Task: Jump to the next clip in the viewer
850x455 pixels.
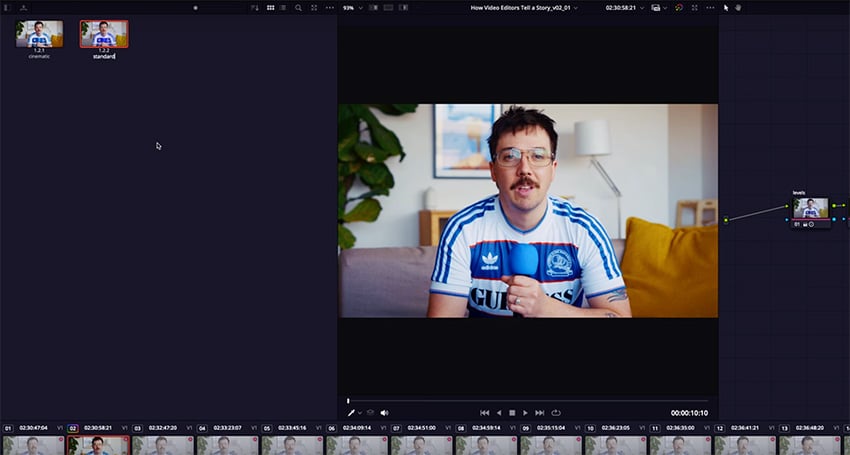Action: (539, 413)
